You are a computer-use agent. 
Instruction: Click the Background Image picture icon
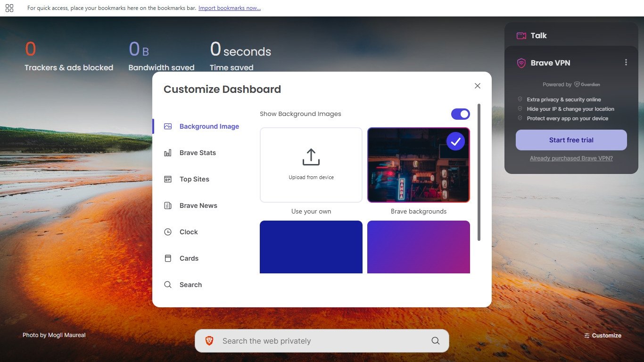168,126
